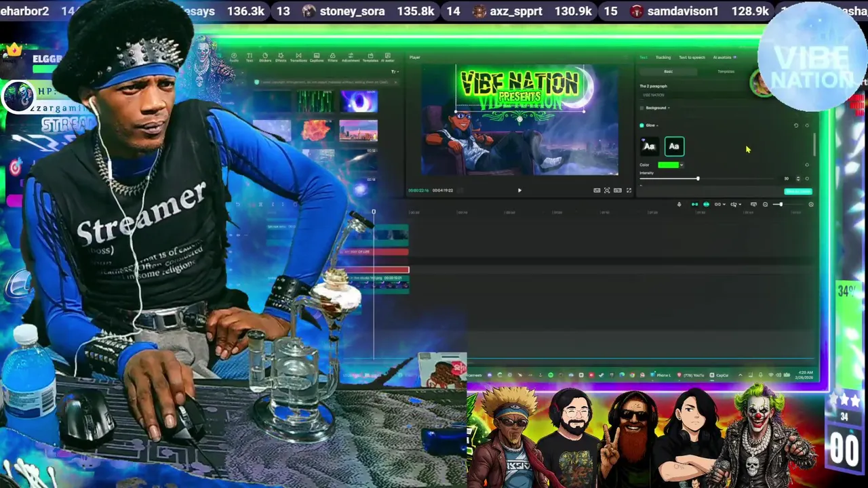The image size is (868, 488).
Task: Click the focus frame icon in Player controls
Action: [607, 190]
